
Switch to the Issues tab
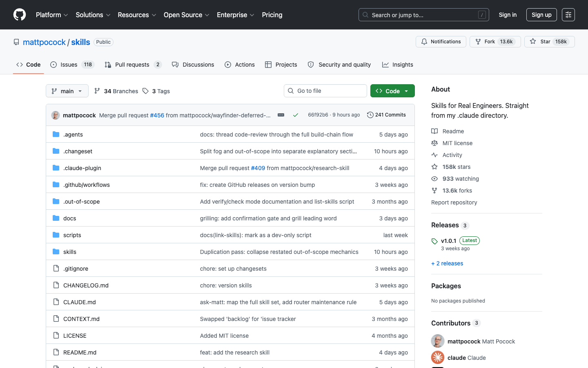pyautogui.click(x=72, y=65)
